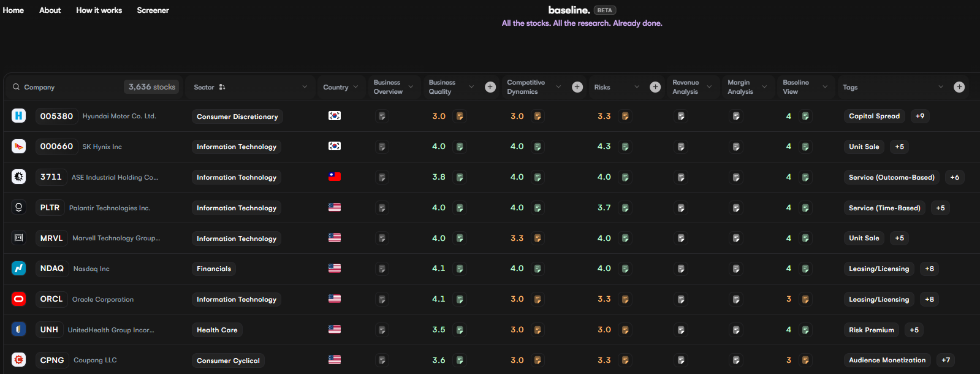The height and width of the screenshot is (374, 980).
Task: Open the Country column dropdown
Action: 355,87
